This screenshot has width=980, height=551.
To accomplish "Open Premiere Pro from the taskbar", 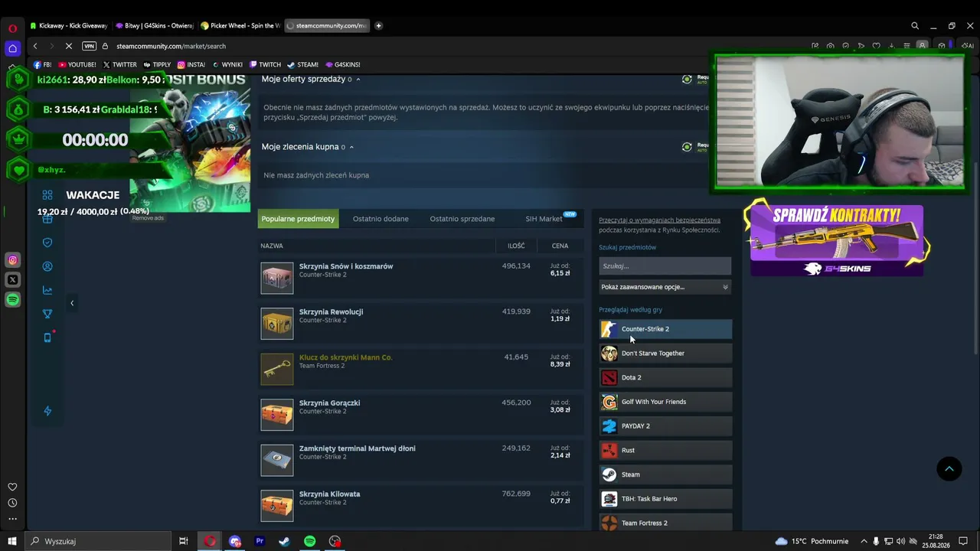I will pyautogui.click(x=260, y=541).
